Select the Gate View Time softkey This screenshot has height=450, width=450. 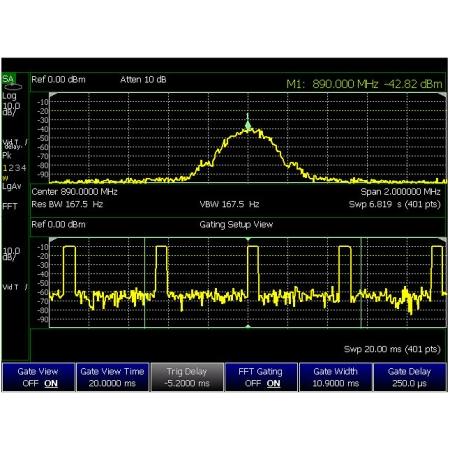coord(112,377)
